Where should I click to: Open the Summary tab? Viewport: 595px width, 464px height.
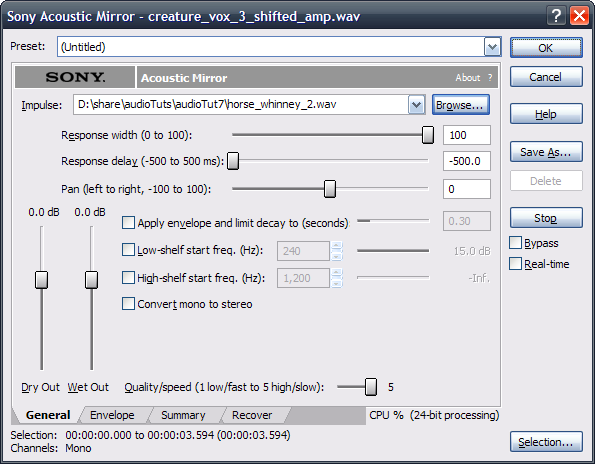pyautogui.click(x=183, y=415)
